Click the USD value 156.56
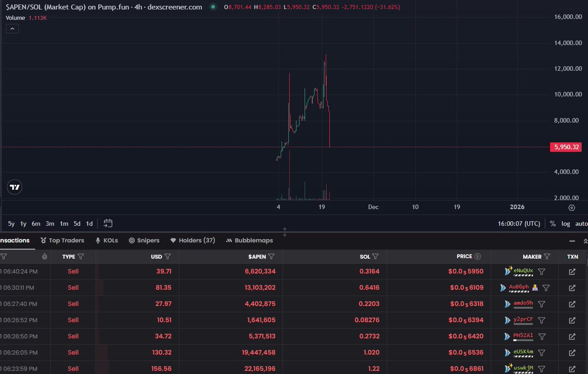This screenshot has height=374, width=588. coord(162,369)
